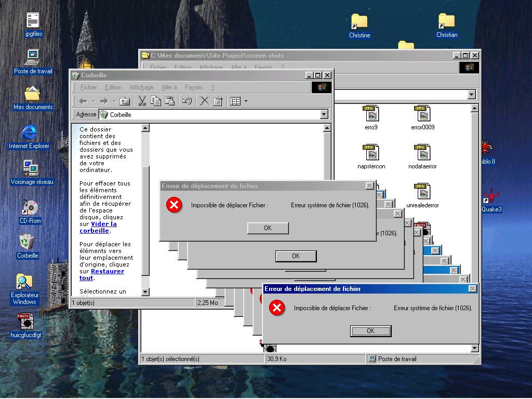Open the screen shots window address dropdown
Viewport: 532px width, 399px height.
tap(472, 95)
